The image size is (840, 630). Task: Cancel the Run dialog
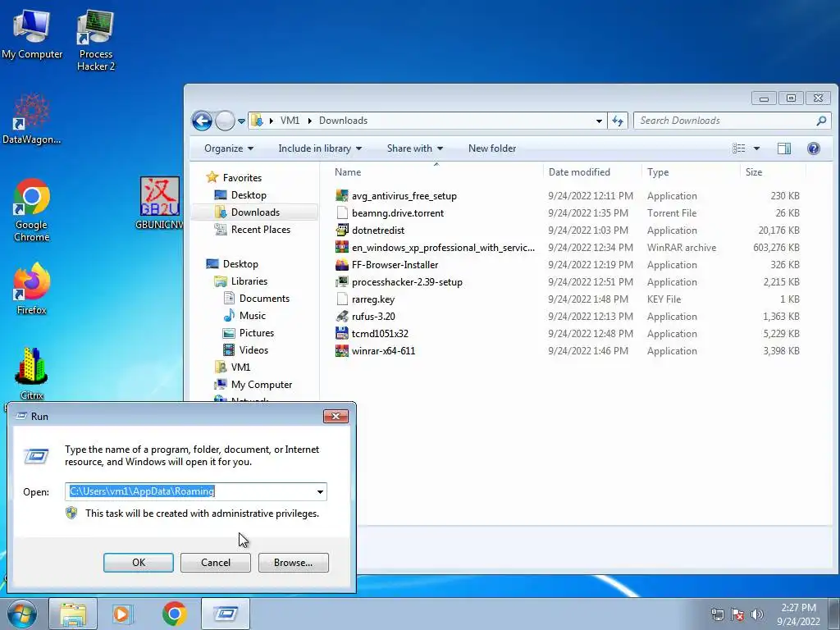(216, 563)
